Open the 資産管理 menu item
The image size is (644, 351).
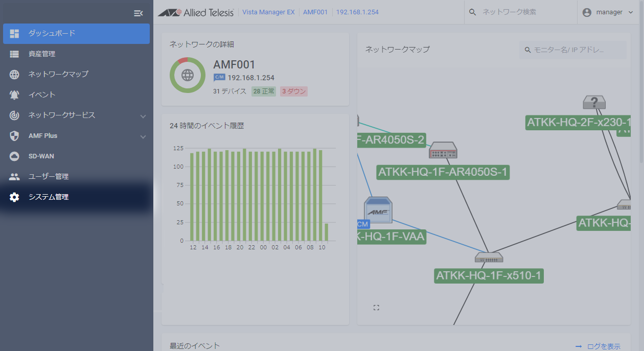[76, 54]
